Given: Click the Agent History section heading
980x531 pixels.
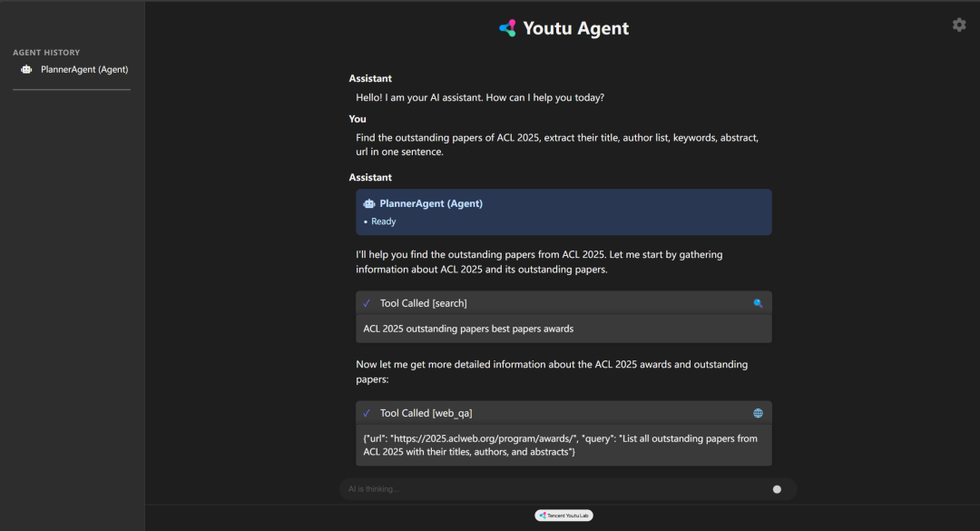Looking at the screenshot, I should tap(46, 53).
